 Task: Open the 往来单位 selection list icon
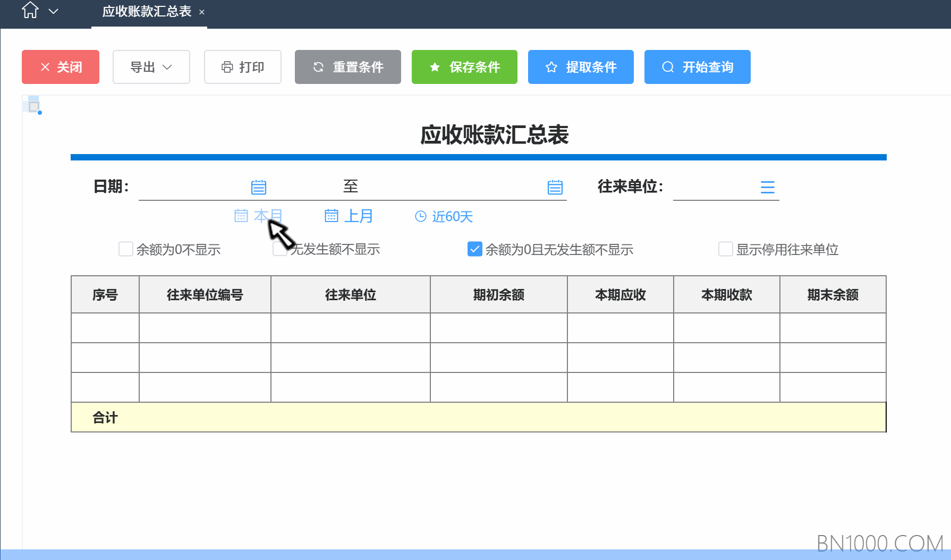[768, 187]
